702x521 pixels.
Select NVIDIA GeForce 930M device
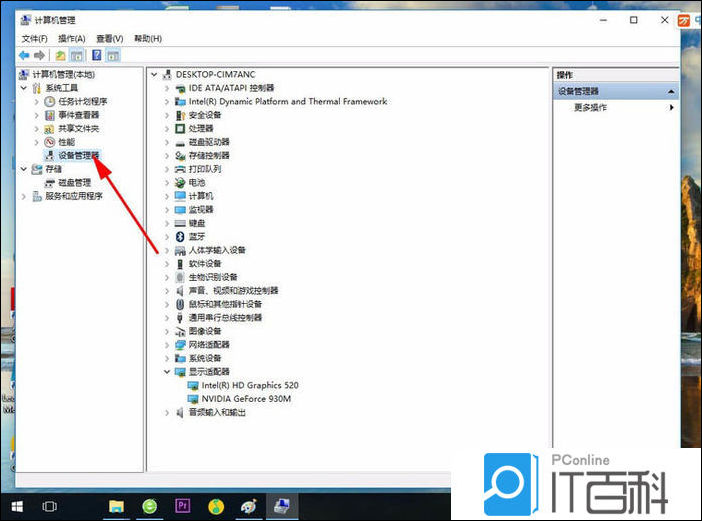[x=246, y=399]
